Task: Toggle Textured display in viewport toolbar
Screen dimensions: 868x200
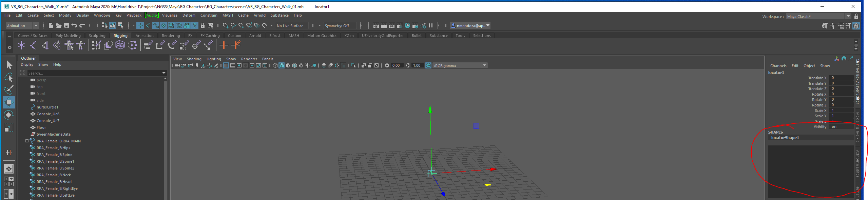Action: tap(301, 65)
